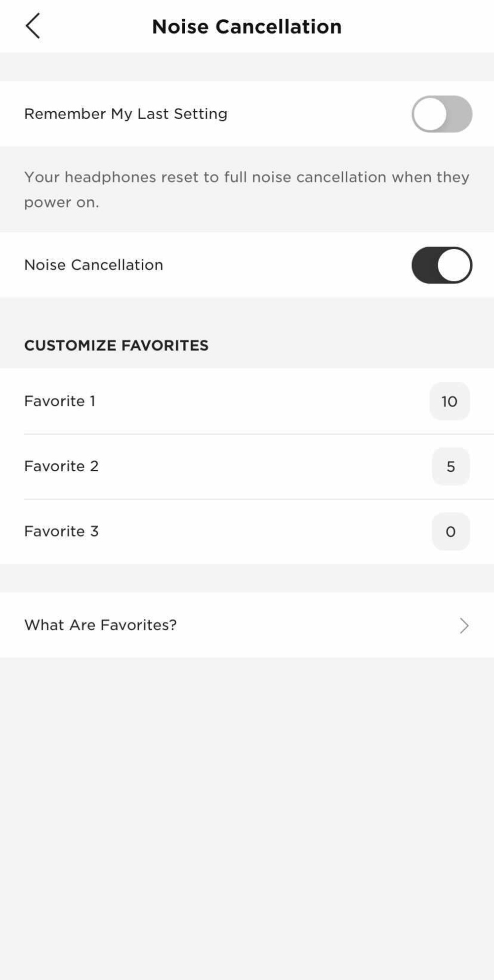This screenshot has width=494, height=980.
Task: Click the empty gray area below What Are Favorites?
Action: tap(247, 816)
